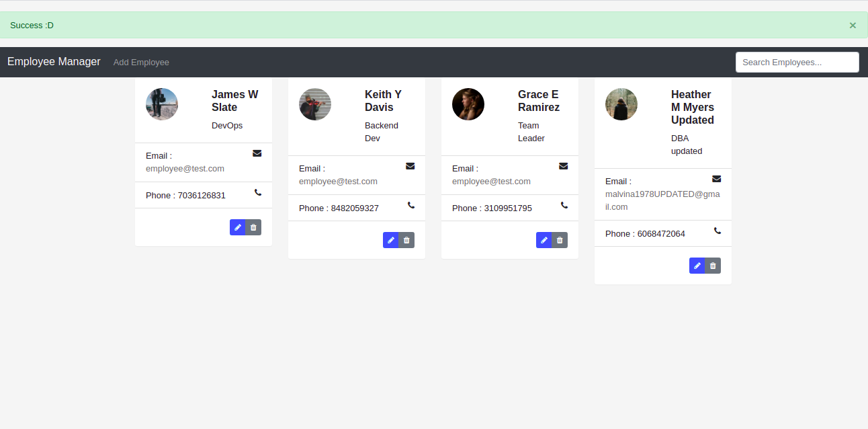
Task: Click James W Slate's profile photo
Action: [162, 104]
